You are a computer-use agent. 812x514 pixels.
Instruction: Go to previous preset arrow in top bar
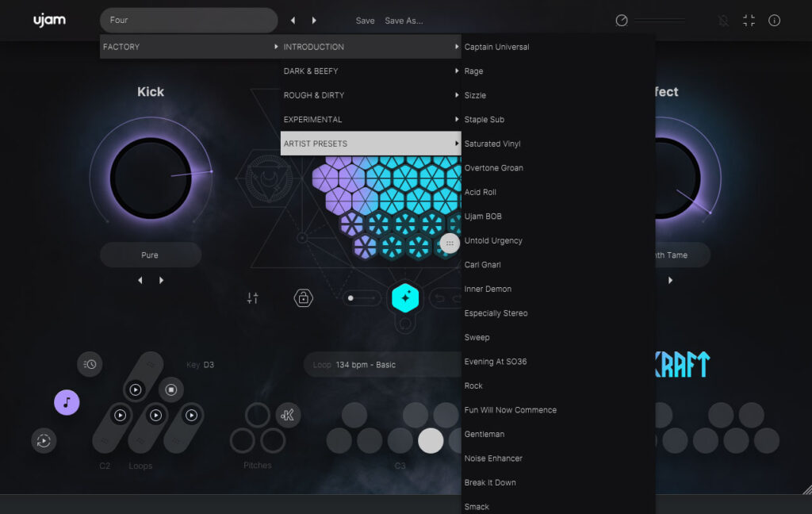click(293, 20)
